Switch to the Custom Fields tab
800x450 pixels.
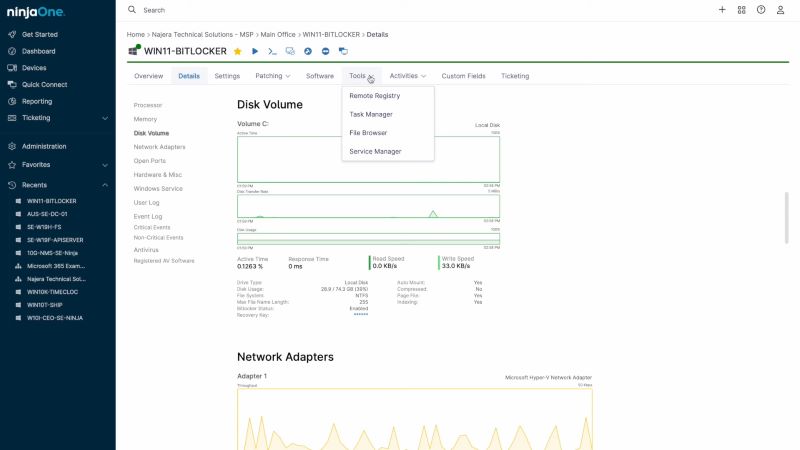pos(463,76)
